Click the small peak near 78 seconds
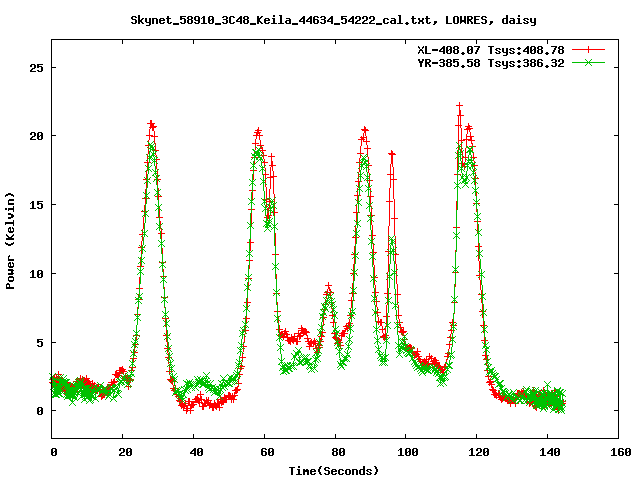The width and height of the screenshot is (640, 480). pyautogui.click(x=329, y=287)
